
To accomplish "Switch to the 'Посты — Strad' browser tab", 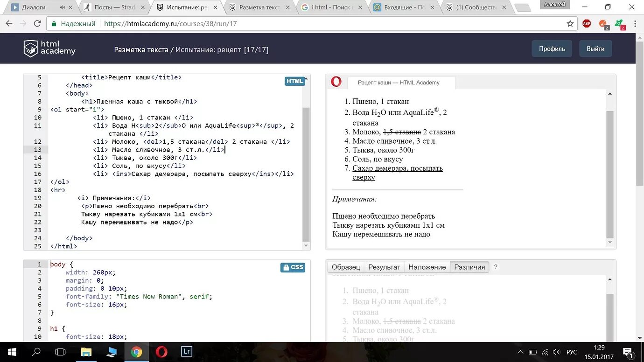I will [x=114, y=7].
